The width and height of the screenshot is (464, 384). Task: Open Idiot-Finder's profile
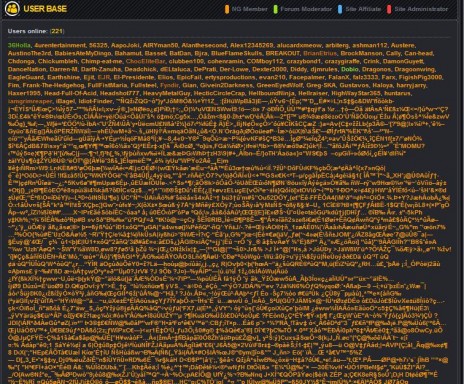coord(95,101)
